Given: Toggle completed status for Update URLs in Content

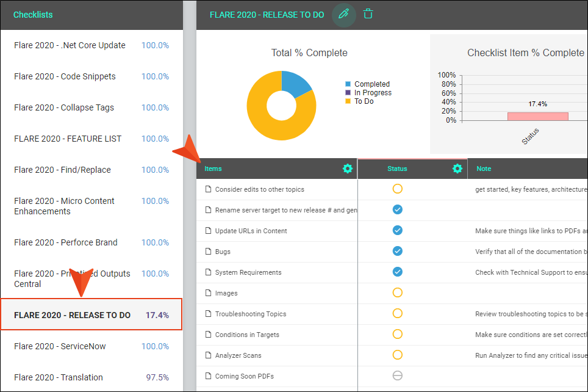Looking at the screenshot, I should (x=398, y=230).
